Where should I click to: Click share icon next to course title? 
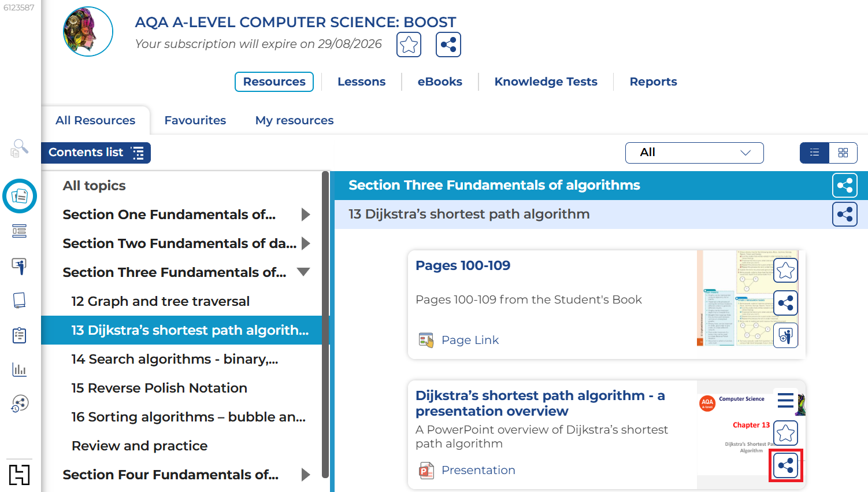coord(448,45)
